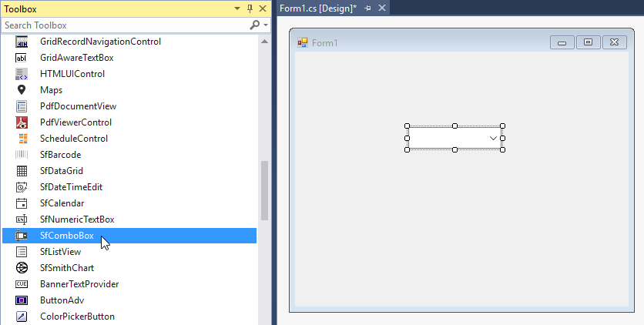
Task: Select BannerTextProvider in the Toolbox
Action: [79, 284]
